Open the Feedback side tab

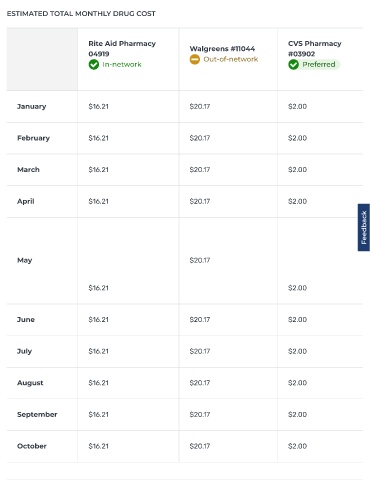coord(364,227)
